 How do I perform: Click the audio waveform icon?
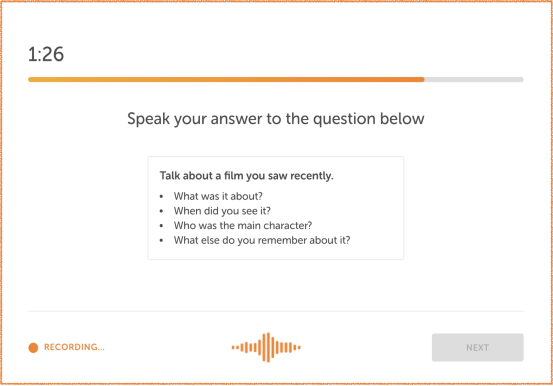click(266, 348)
